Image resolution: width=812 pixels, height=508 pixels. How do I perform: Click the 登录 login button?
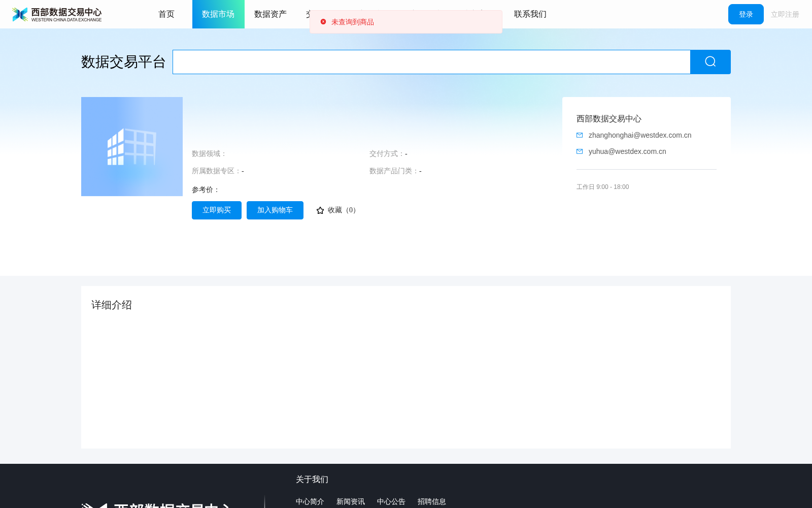click(746, 14)
